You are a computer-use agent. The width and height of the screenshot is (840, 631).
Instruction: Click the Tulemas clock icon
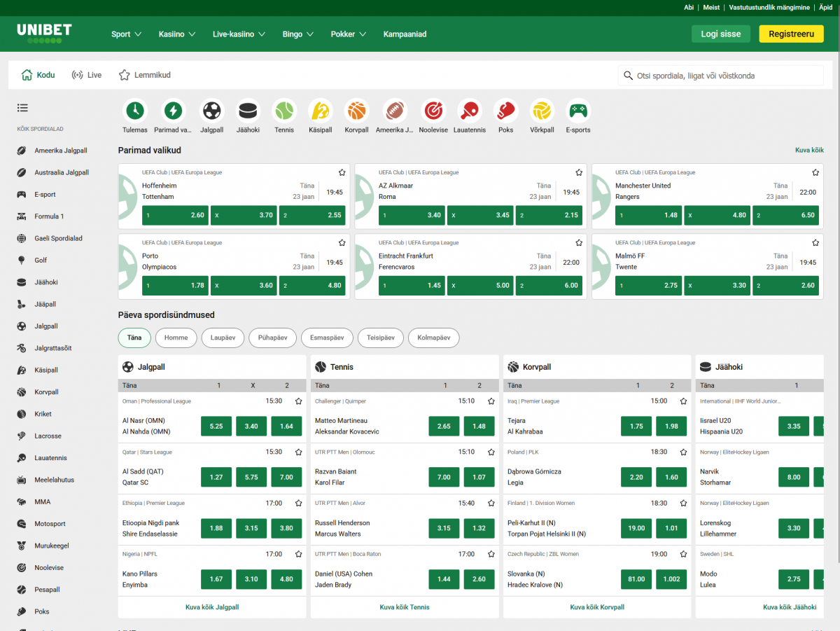click(135, 111)
